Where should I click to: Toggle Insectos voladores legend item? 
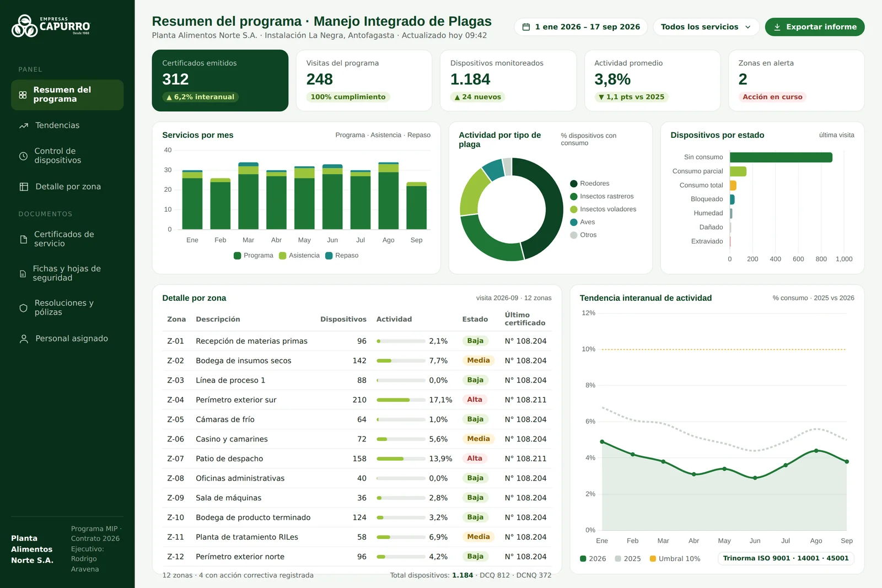click(603, 209)
